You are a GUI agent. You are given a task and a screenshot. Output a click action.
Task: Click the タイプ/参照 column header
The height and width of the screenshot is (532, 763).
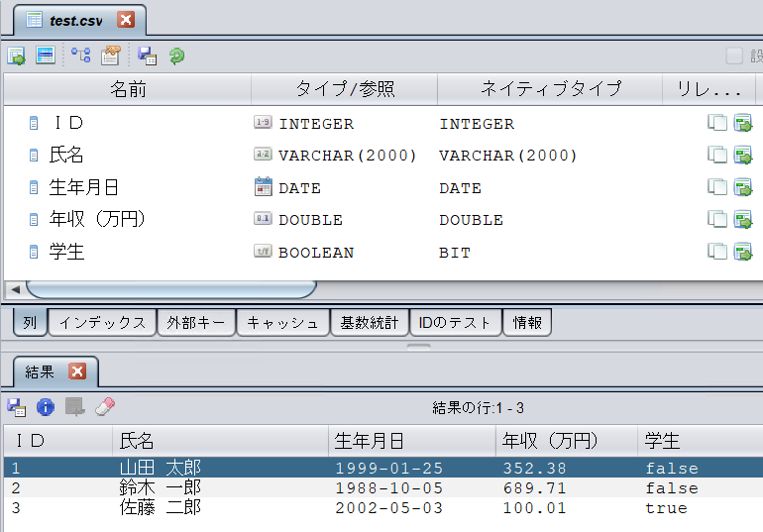(345, 89)
